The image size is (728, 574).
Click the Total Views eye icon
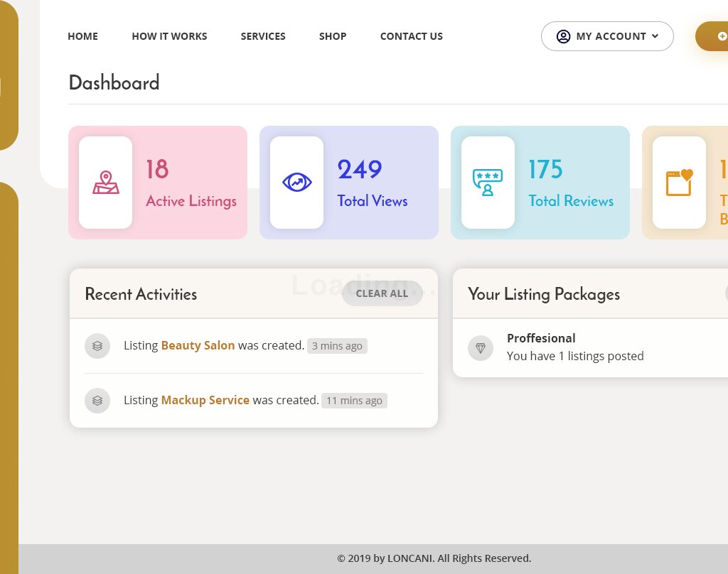click(296, 183)
